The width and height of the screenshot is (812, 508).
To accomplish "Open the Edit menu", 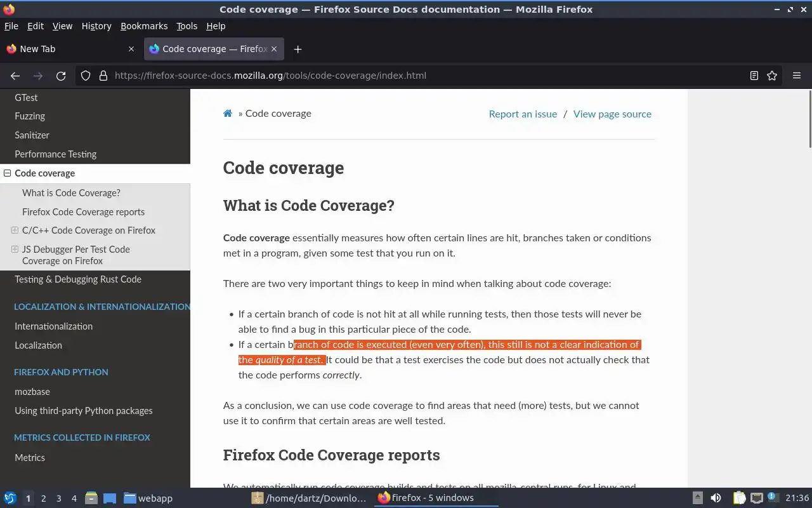I will click(36, 26).
